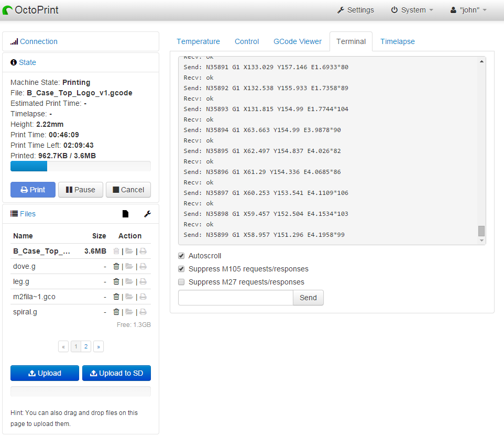This screenshot has height=437, width=504.
Task: Click the Upload to SD button
Action: click(x=116, y=373)
